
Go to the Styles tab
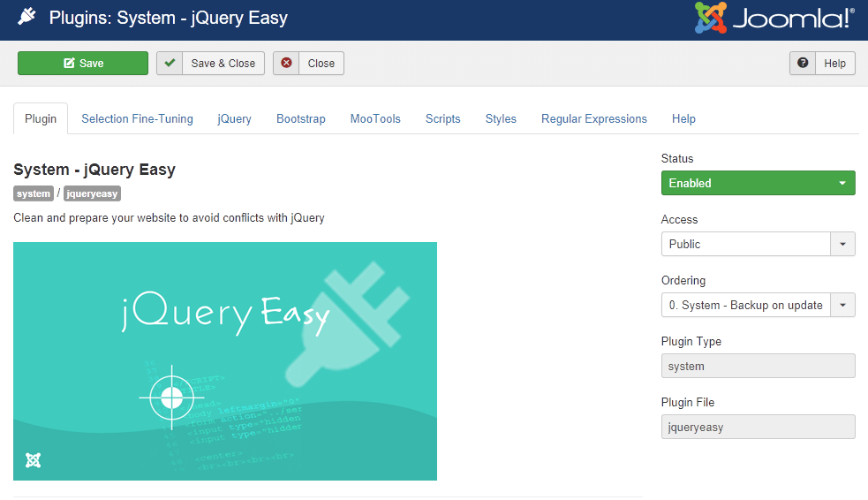(x=501, y=118)
